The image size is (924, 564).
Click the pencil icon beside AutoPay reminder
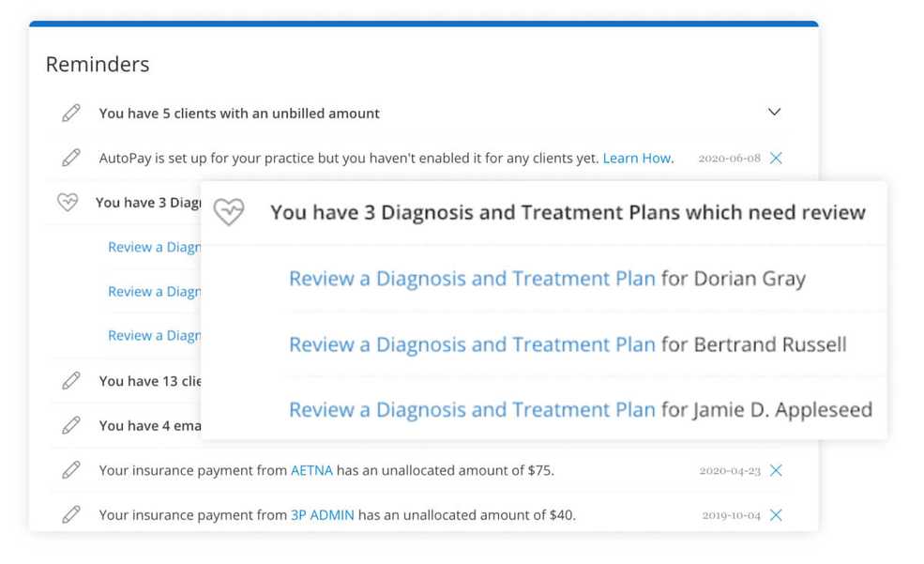pos(71,158)
